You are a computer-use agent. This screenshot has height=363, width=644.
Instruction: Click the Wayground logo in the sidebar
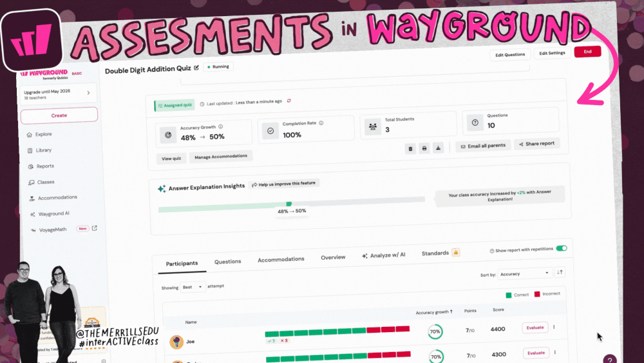[x=44, y=74]
